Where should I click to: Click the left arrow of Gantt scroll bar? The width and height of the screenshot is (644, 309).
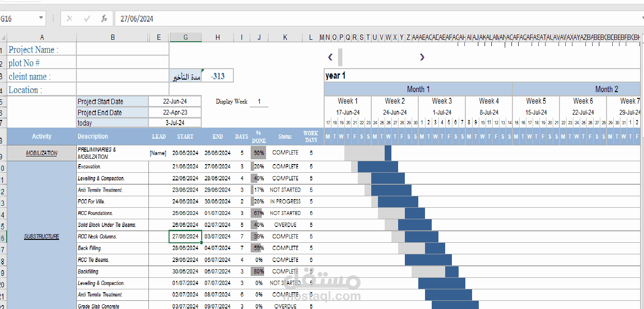(x=330, y=57)
